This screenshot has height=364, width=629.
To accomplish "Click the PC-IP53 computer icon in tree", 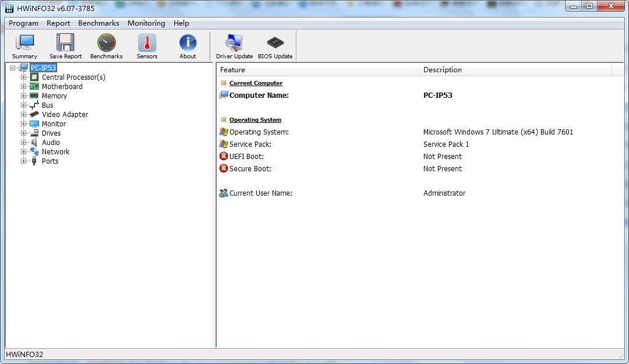I will tap(24, 68).
